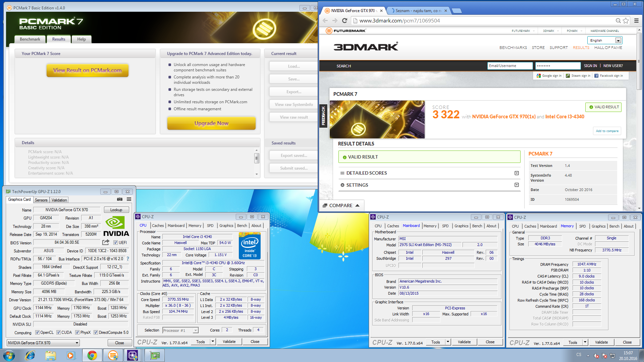Sign in with the Google icon

point(539,76)
